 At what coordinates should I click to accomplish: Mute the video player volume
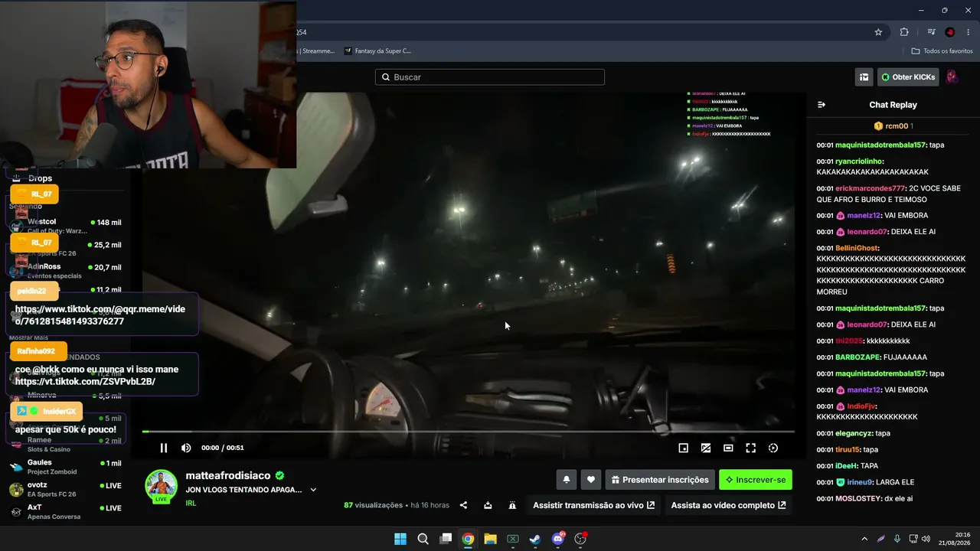point(186,448)
